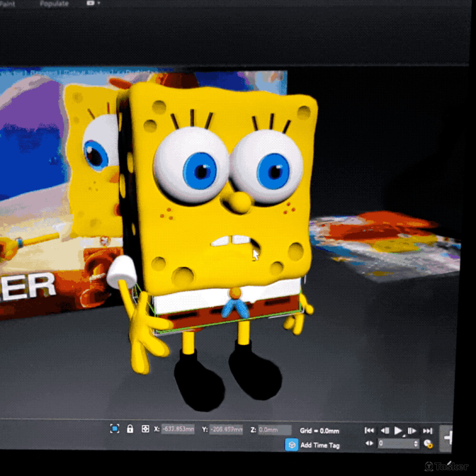Step back one frame
Screen dimensions: 476x476
385,431
